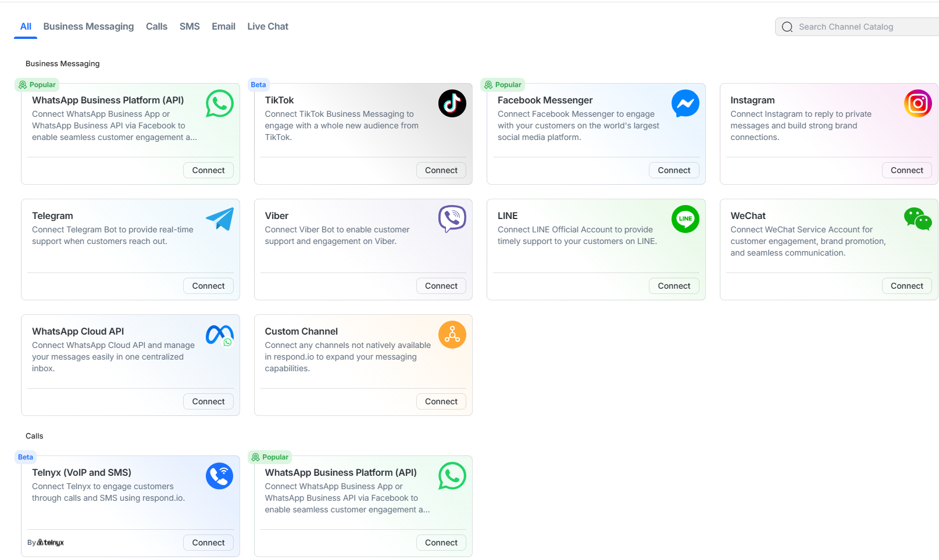Click the Popular badge on first WhatsApp card
The image size is (939, 560).
[37, 85]
